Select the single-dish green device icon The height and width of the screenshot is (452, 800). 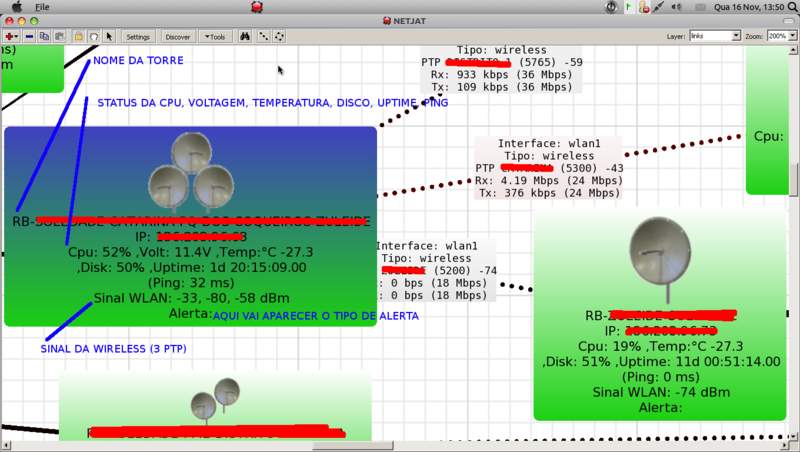660,258
